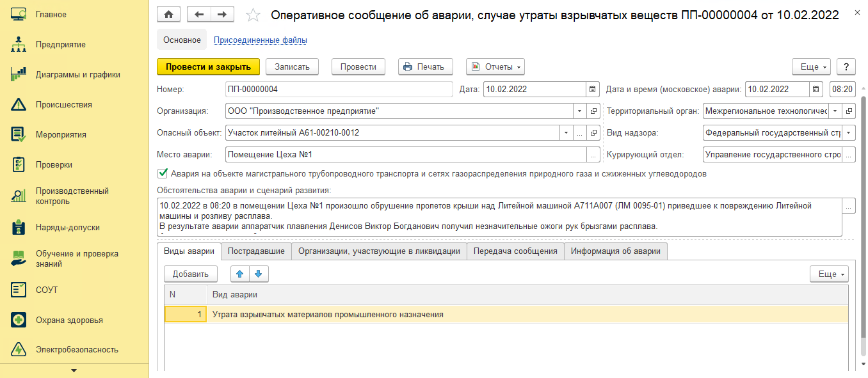Viewport: 868px width, 378px height.
Task: Click the accident time field 08:20
Action: point(842,89)
